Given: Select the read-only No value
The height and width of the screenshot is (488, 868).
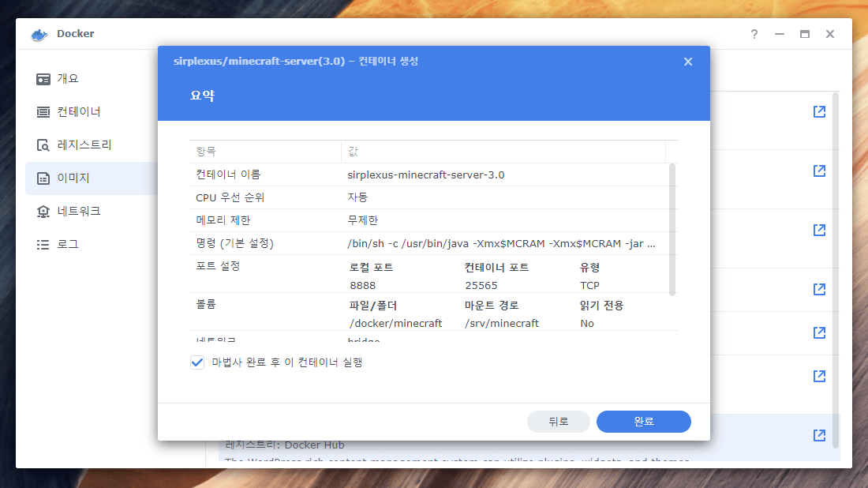Looking at the screenshot, I should (587, 324).
